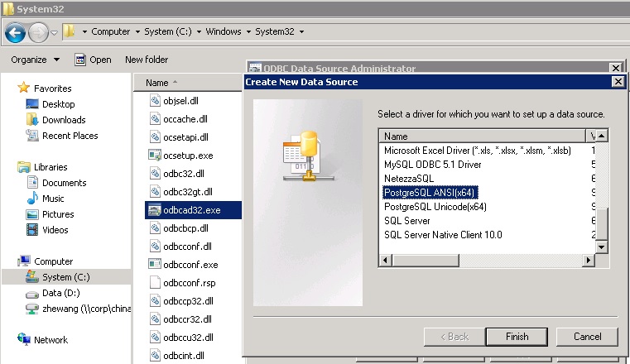Click the Open toolbar button
This screenshot has width=630, height=364.
93,60
